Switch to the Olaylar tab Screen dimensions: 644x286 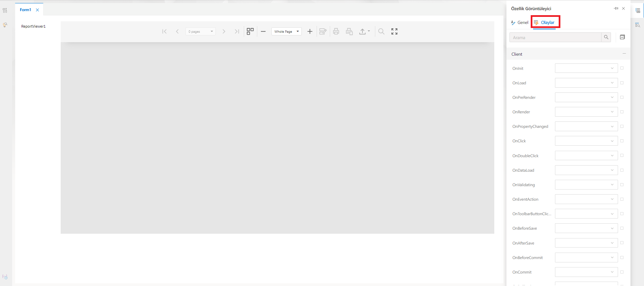pyautogui.click(x=544, y=23)
